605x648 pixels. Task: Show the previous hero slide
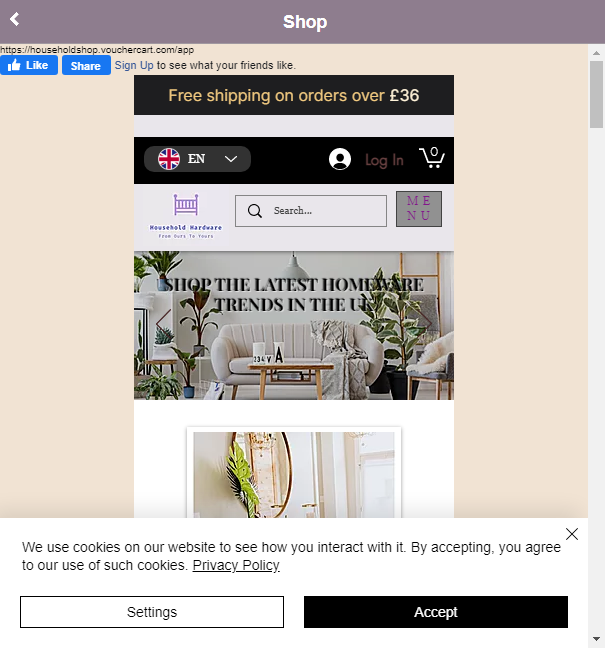click(163, 322)
